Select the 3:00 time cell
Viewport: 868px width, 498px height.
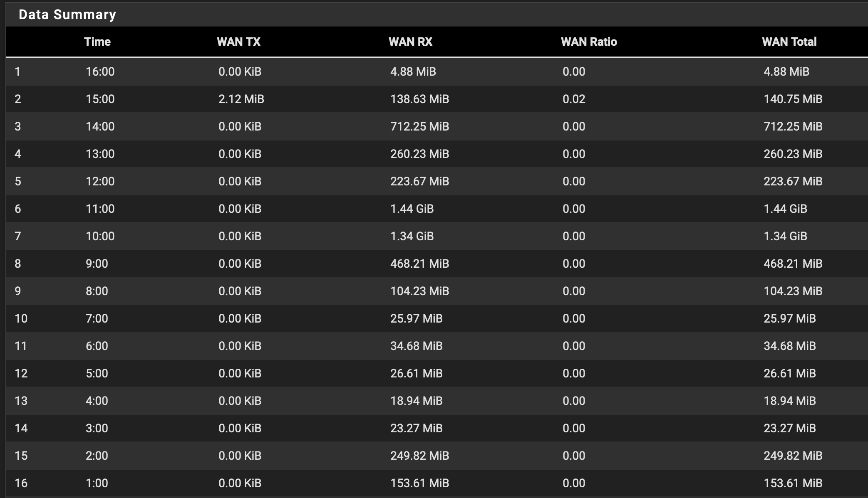(x=97, y=428)
